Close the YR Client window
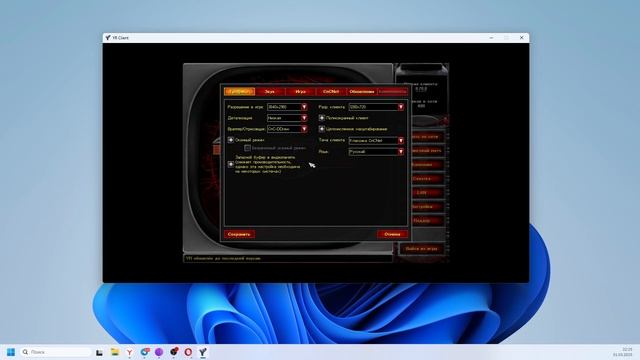This screenshot has width=640, height=360. [521, 38]
